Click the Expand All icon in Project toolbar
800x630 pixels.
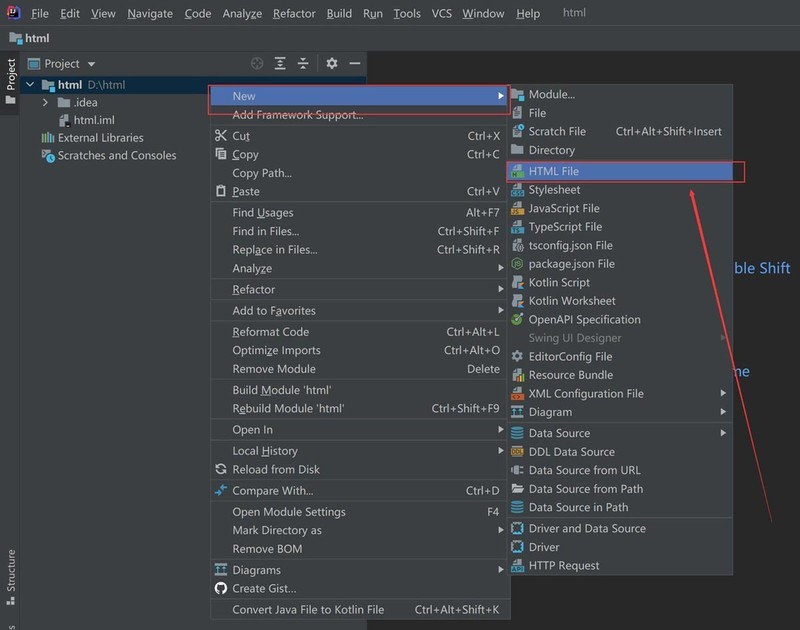[282, 63]
